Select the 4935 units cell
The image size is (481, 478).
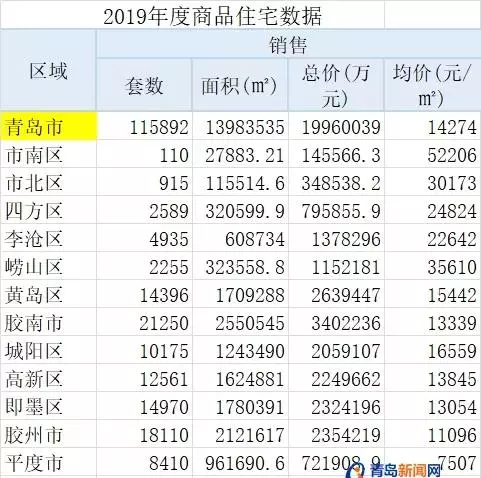pos(144,238)
